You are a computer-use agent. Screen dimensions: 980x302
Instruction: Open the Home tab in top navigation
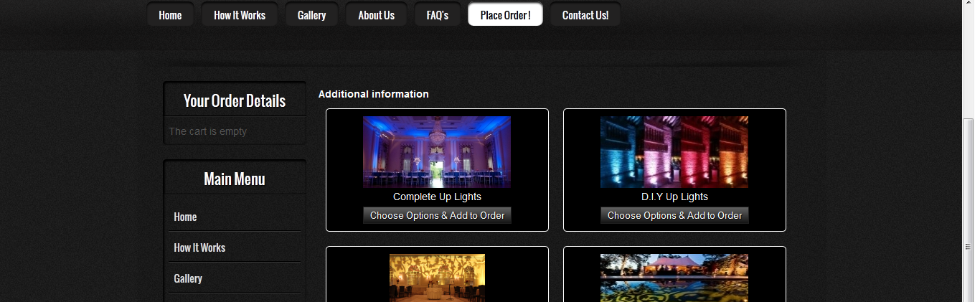coord(170,14)
